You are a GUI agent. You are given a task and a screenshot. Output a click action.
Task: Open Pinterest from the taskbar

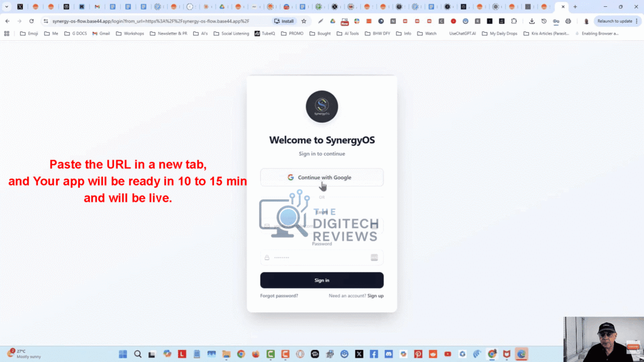coord(419,354)
